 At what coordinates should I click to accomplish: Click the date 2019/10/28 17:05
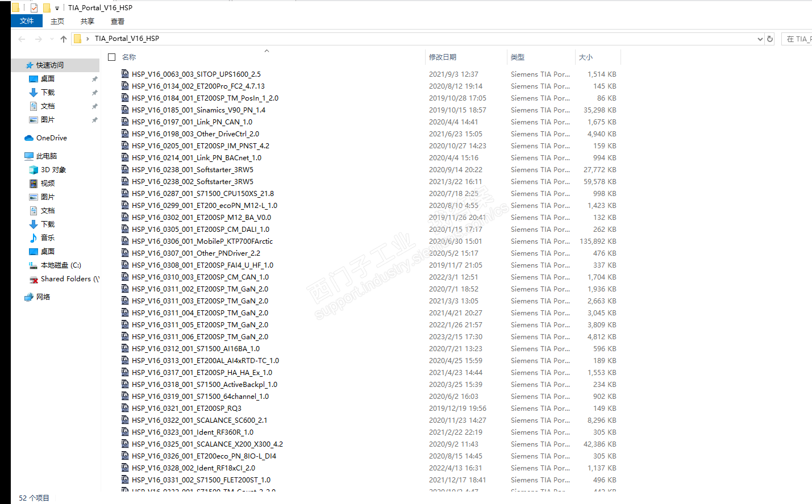pos(457,98)
